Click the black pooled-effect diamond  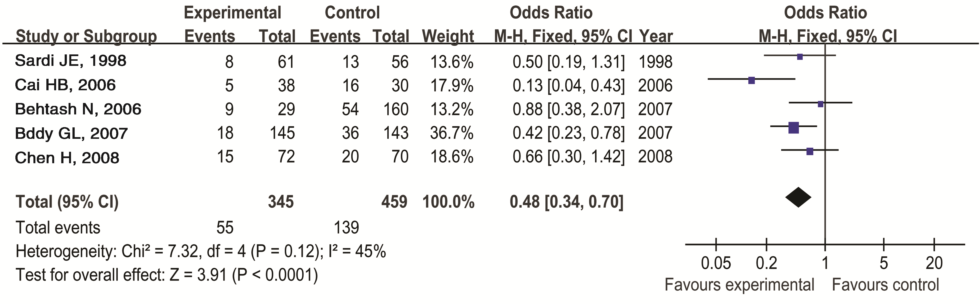click(798, 197)
